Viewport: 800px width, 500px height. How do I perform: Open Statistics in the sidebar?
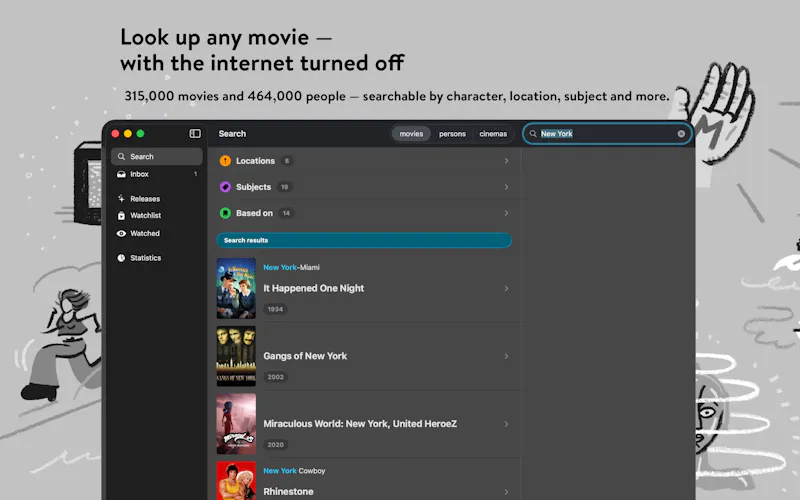[157, 258]
